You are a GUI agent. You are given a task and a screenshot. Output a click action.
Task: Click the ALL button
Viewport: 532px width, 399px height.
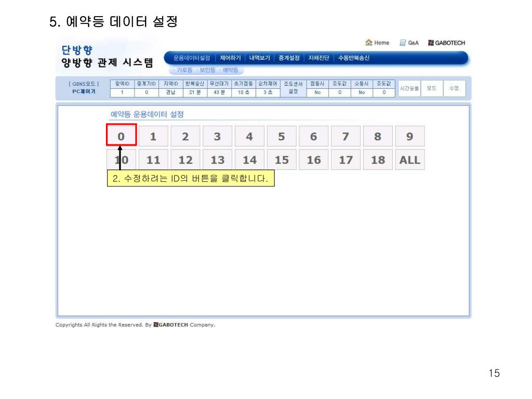(410, 159)
